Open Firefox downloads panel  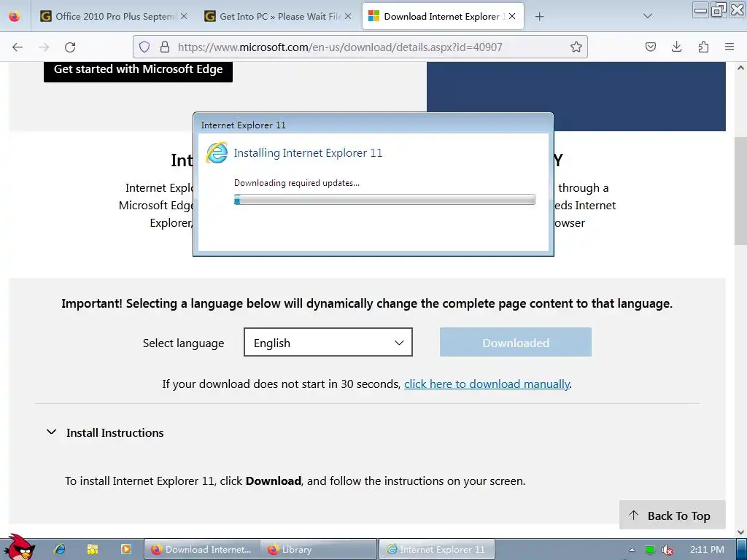tap(676, 47)
